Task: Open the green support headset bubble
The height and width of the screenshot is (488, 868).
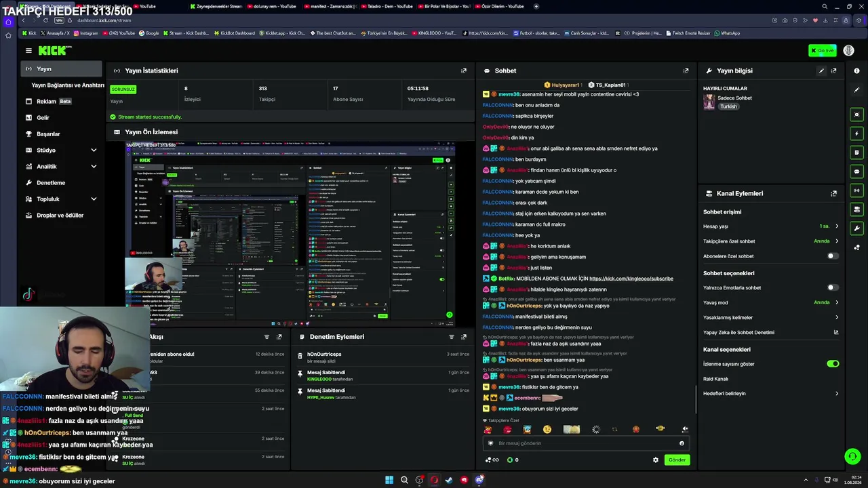Action: pos(852,456)
